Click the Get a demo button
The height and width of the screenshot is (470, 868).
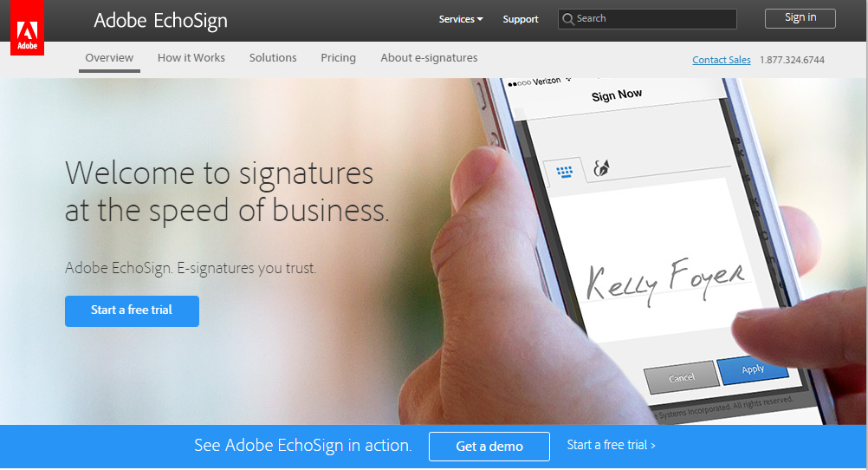[x=489, y=447]
